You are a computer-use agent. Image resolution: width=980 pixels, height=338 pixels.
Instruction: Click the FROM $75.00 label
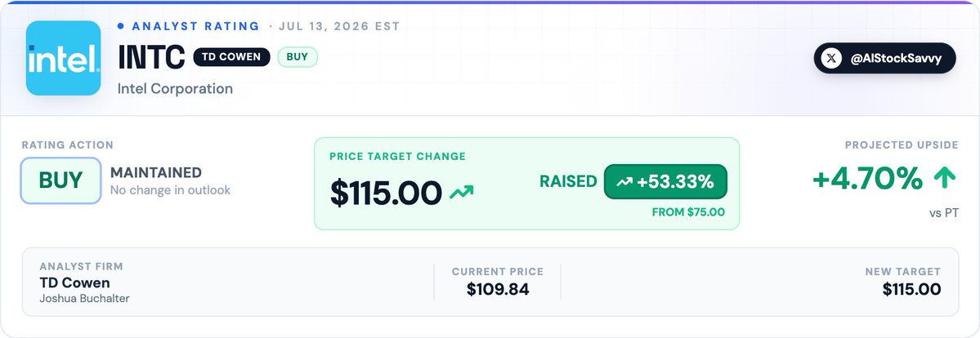tap(688, 212)
